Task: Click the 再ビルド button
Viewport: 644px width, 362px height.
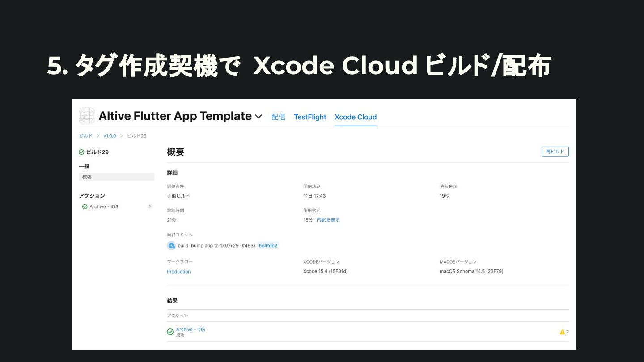Action: coord(555,152)
